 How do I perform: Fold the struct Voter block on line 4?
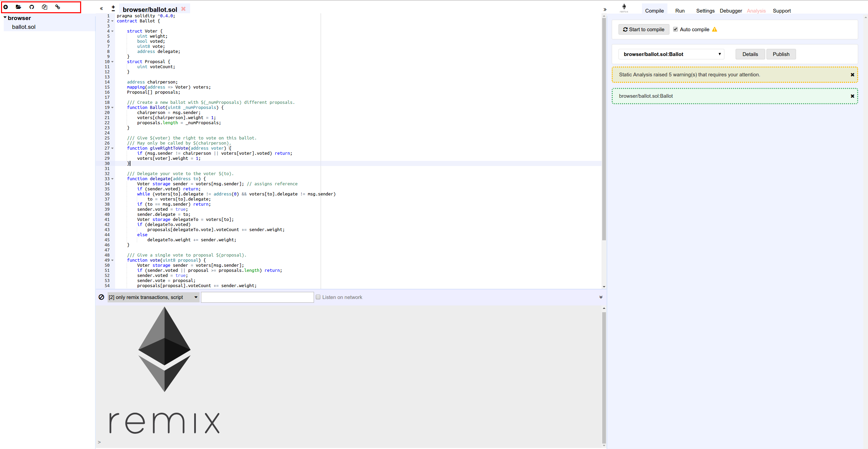(112, 31)
